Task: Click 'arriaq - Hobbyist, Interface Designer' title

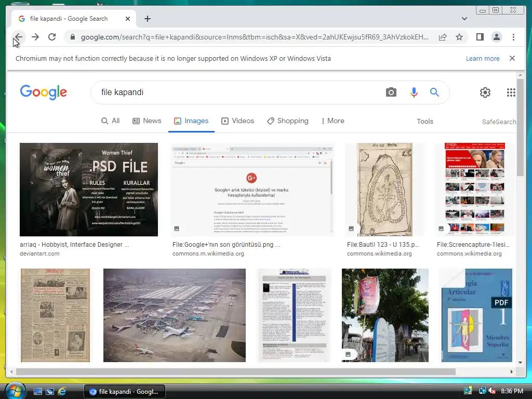Action: (x=74, y=245)
